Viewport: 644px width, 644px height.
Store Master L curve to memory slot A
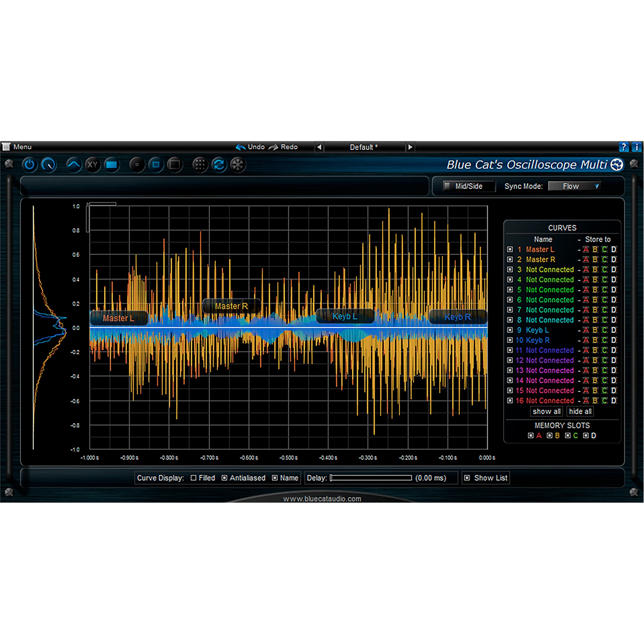click(586, 249)
